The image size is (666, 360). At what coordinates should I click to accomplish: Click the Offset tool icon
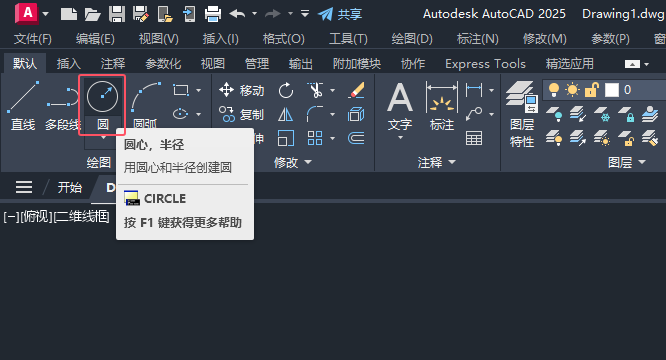pos(356,138)
